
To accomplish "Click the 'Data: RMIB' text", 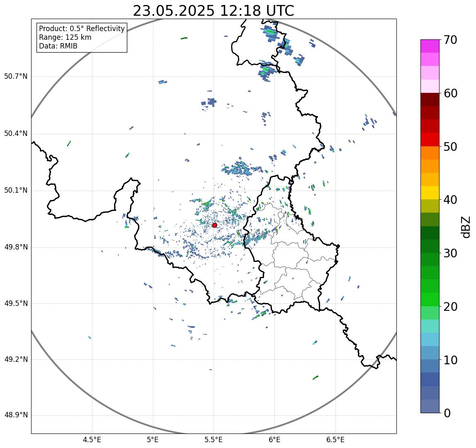I will (58, 46).
